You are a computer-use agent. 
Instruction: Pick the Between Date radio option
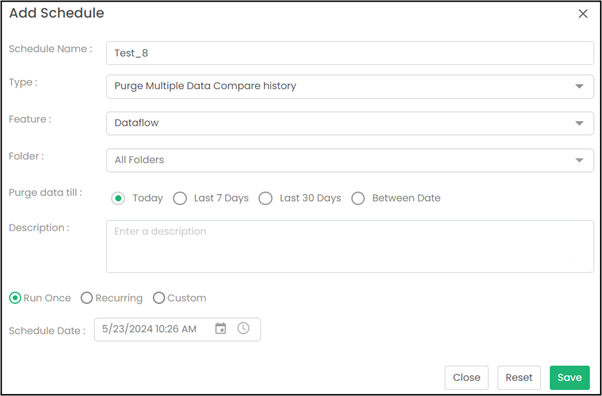(358, 198)
